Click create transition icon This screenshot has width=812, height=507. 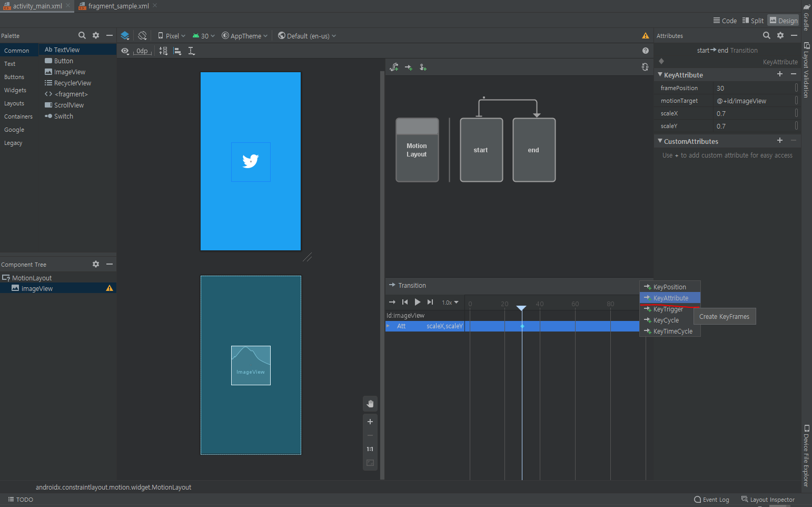click(409, 67)
